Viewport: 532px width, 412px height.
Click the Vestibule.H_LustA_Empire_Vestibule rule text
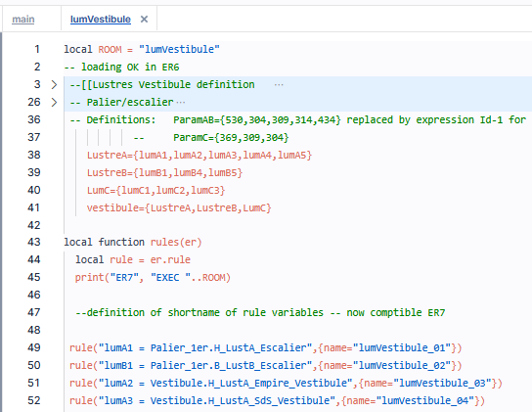click(x=251, y=383)
